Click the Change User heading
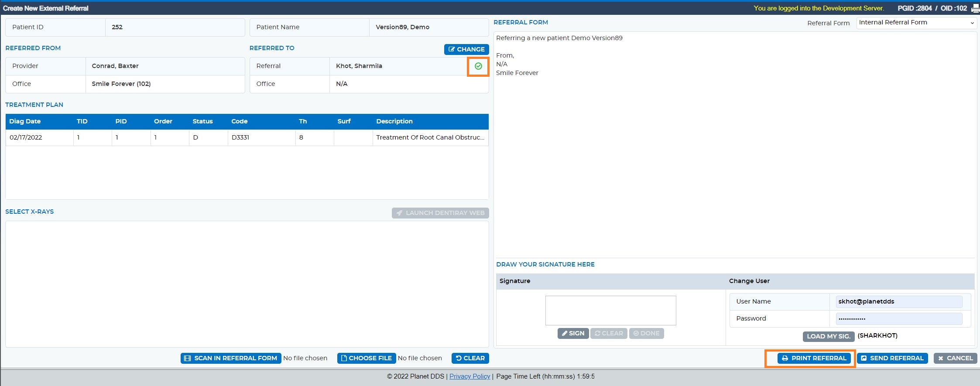The width and height of the screenshot is (980, 386). pos(749,281)
